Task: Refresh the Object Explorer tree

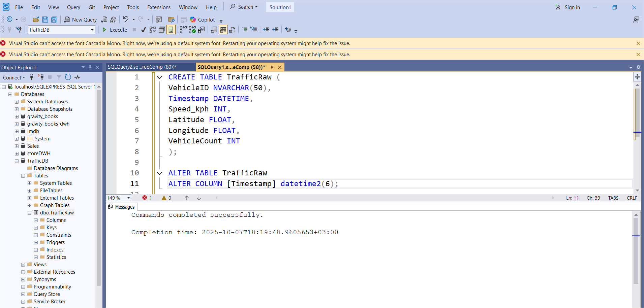Action: coord(68,77)
